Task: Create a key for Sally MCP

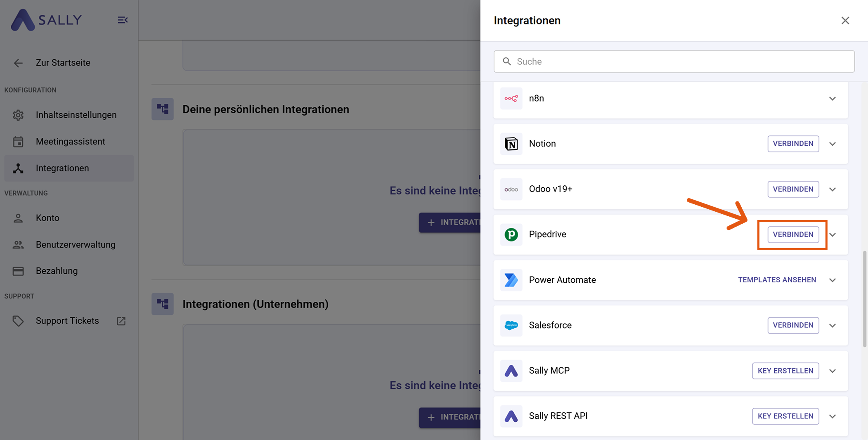Action: click(785, 371)
